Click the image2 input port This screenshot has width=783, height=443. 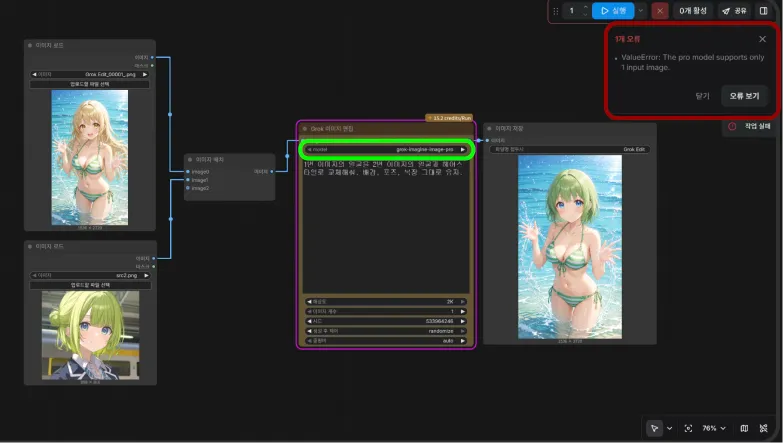pos(188,188)
